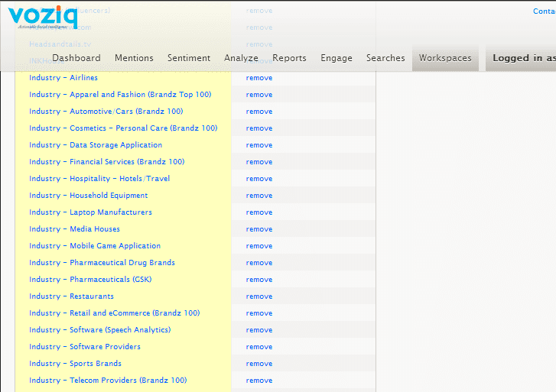Image resolution: width=556 pixels, height=392 pixels.
Task: Open Industry - Airlines workspace link
Action: [x=63, y=78]
